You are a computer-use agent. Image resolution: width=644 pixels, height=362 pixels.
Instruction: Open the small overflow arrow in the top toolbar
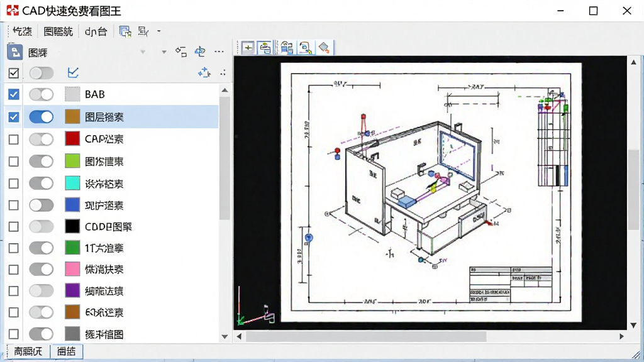159,31
